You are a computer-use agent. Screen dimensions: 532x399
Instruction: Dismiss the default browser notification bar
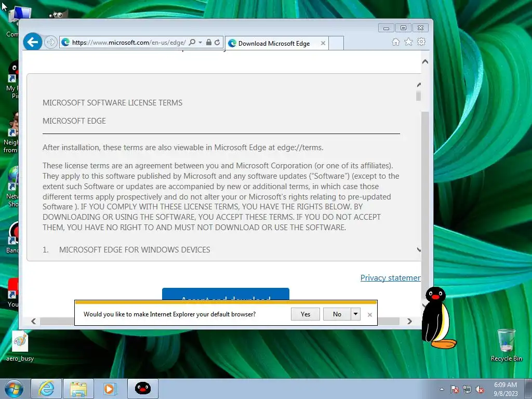click(x=370, y=315)
